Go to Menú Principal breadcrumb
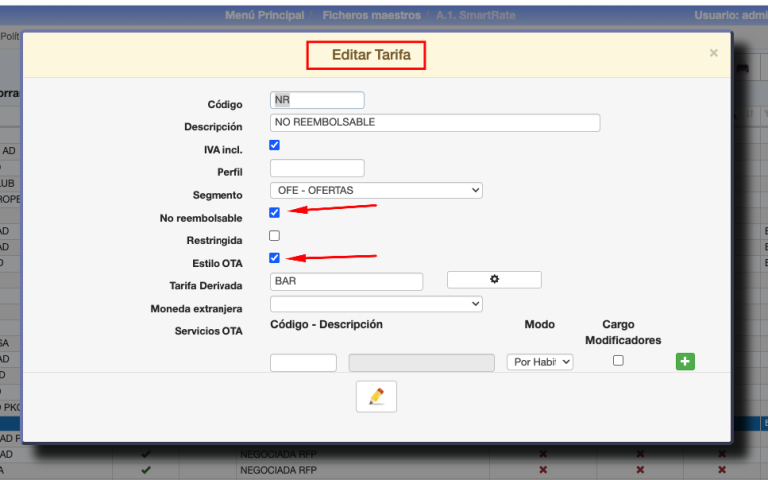This screenshot has height=480, width=768. [264, 15]
